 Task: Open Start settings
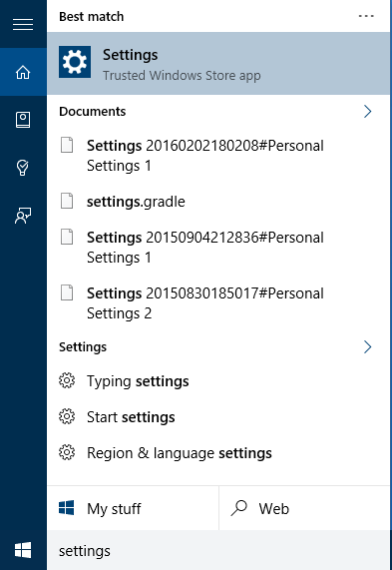coord(218,417)
